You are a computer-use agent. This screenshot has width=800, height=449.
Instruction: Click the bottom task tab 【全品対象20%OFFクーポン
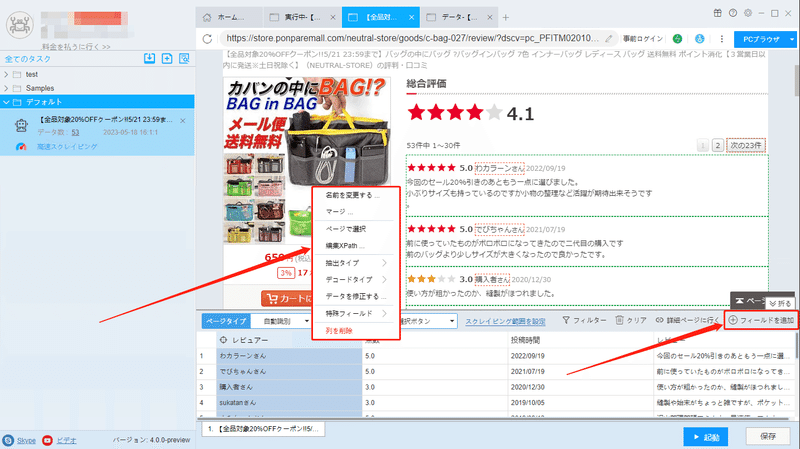263,429
